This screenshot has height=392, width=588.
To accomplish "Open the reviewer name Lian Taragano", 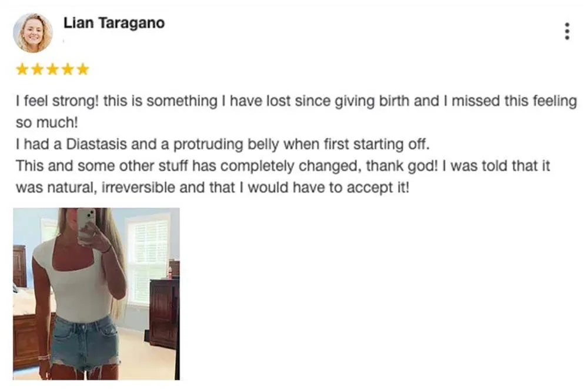I will [x=114, y=23].
